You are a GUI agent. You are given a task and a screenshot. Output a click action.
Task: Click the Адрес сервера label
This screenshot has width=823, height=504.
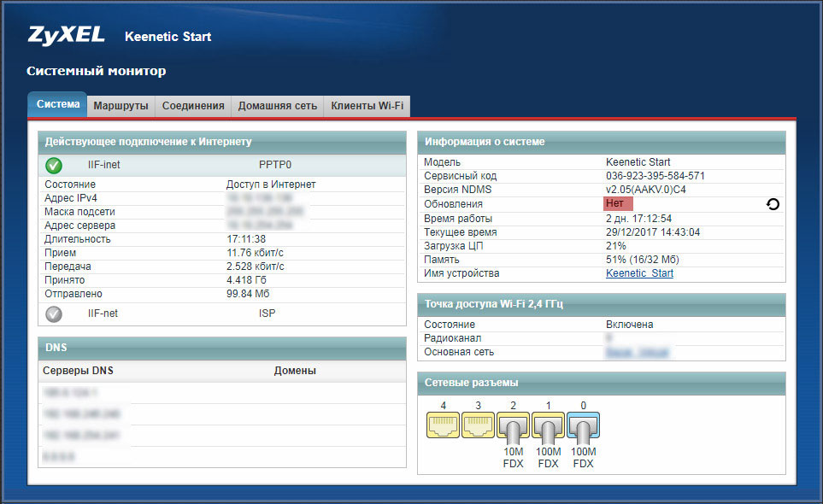point(79,226)
